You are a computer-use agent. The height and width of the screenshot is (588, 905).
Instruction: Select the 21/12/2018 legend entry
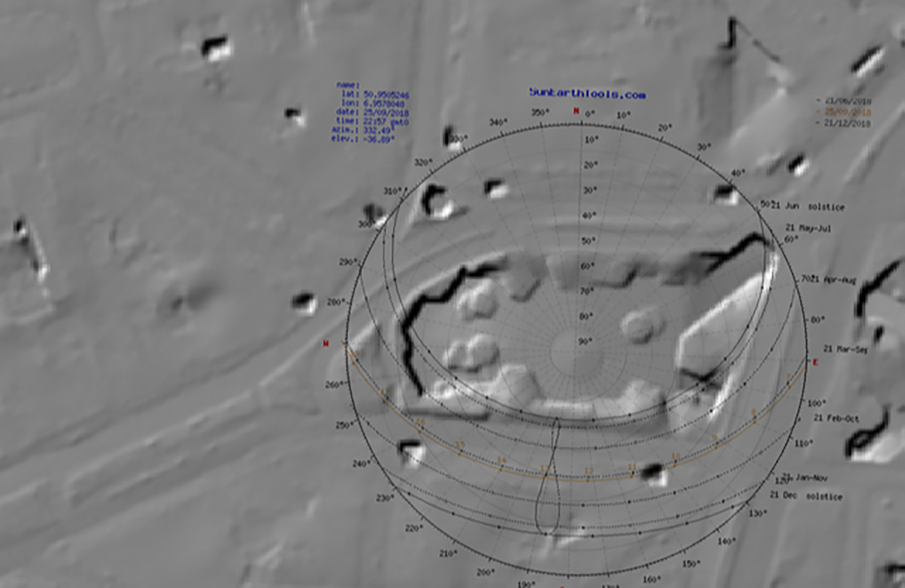[x=847, y=123]
